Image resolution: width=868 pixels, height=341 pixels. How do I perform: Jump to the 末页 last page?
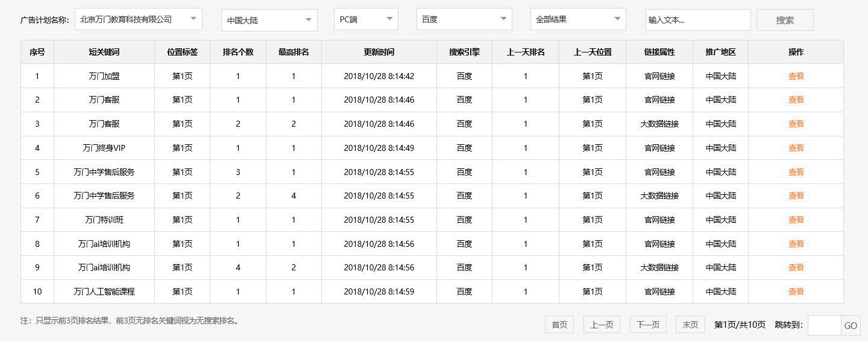(690, 325)
